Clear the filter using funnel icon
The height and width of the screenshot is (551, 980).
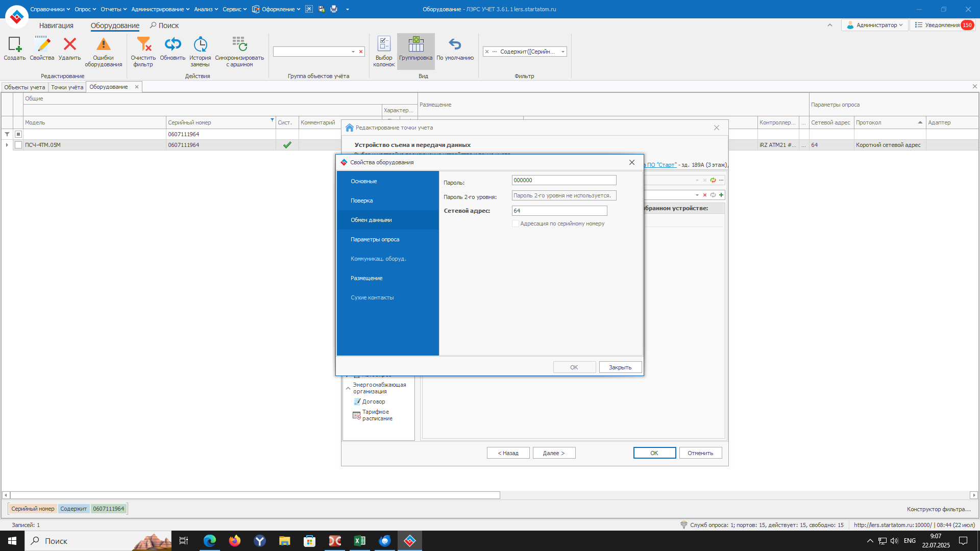pyautogui.click(x=143, y=45)
